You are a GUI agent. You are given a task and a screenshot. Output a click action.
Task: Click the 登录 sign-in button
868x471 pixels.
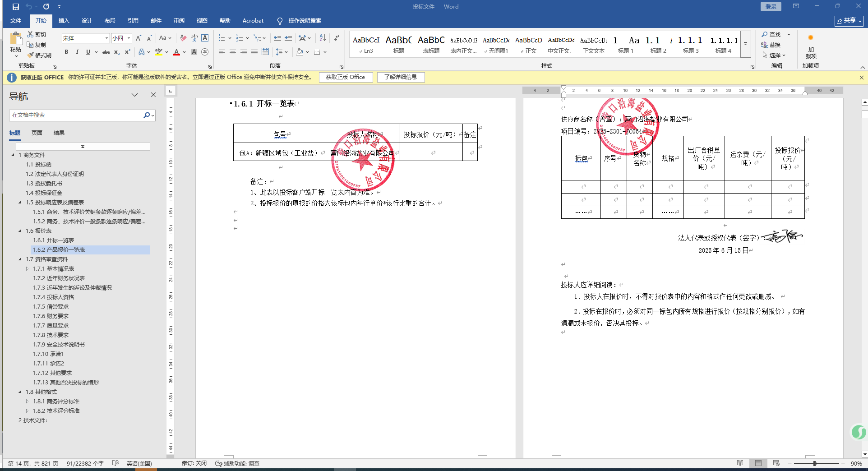[771, 7]
